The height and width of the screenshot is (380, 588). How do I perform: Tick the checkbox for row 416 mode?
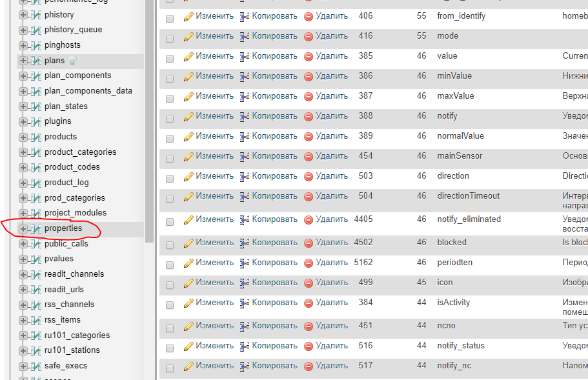[x=170, y=38]
